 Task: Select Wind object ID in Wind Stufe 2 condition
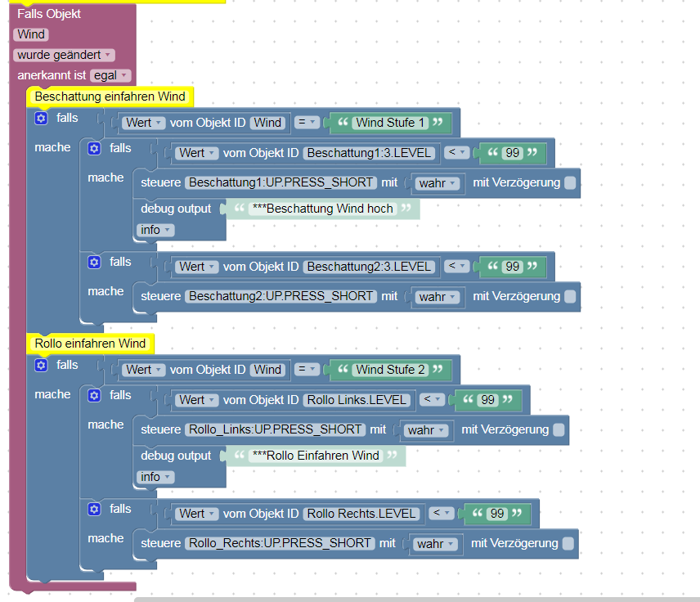tap(267, 370)
